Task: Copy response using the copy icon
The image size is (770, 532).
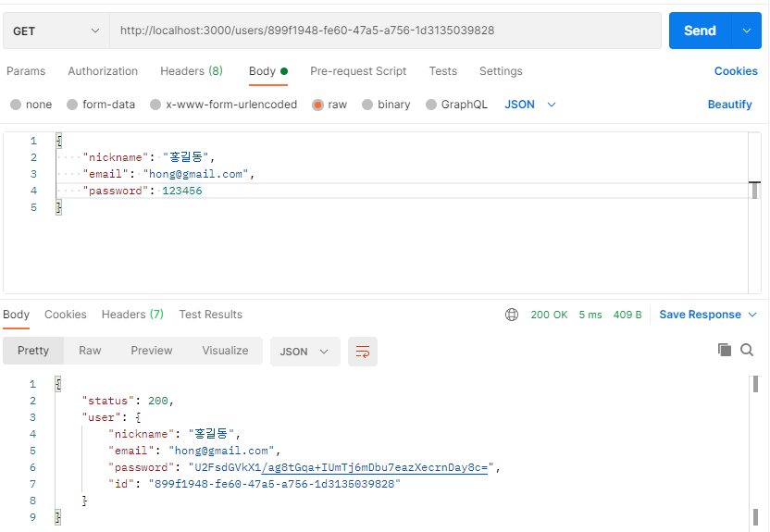Action: pos(725,350)
